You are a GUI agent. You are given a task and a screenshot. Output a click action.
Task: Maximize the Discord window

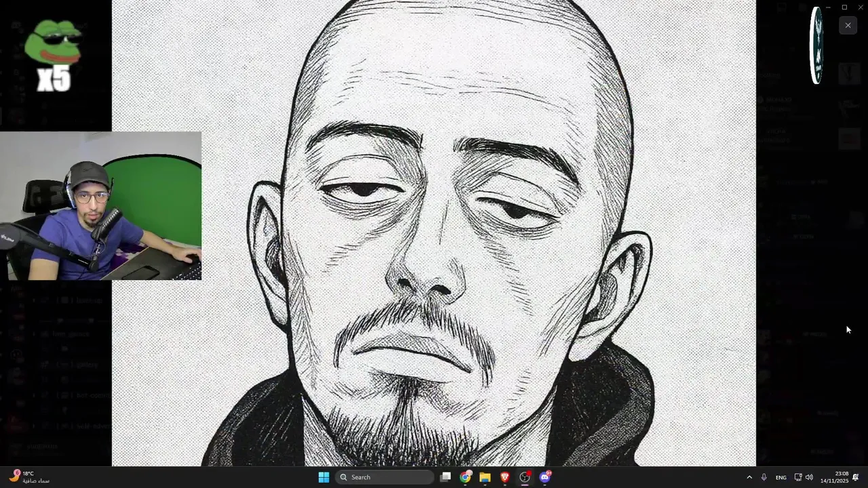click(x=844, y=7)
